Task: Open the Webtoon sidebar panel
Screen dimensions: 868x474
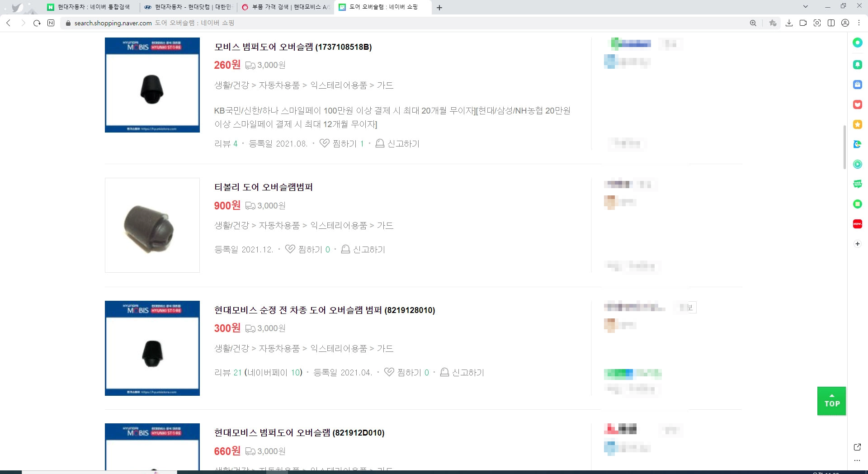Action: pos(858,184)
